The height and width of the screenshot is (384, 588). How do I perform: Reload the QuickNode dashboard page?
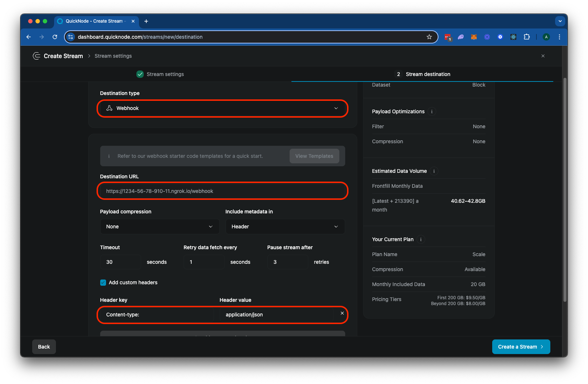click(x=55, y=37)
